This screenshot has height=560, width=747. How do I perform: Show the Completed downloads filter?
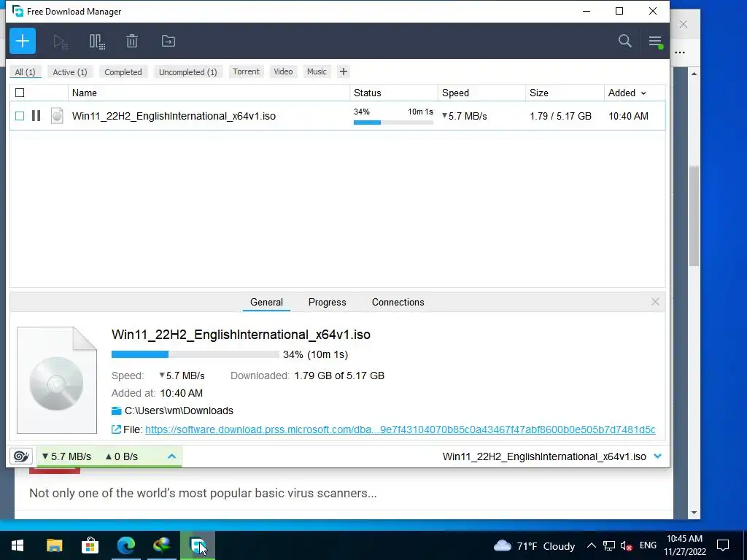pos(123,72)
